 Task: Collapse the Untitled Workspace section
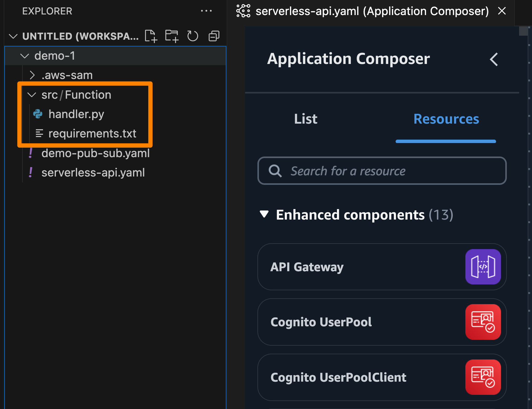13,36
